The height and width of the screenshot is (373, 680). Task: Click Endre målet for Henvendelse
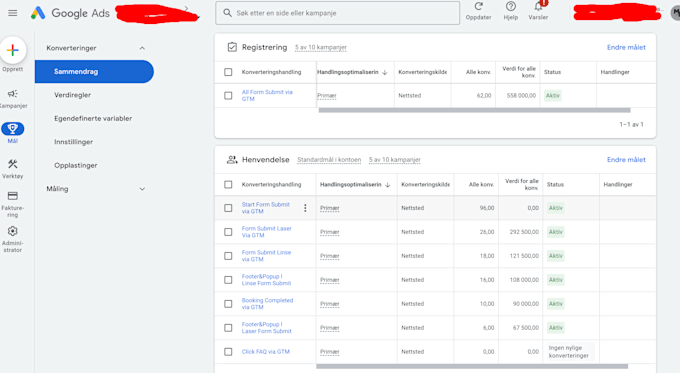(626, 160)
